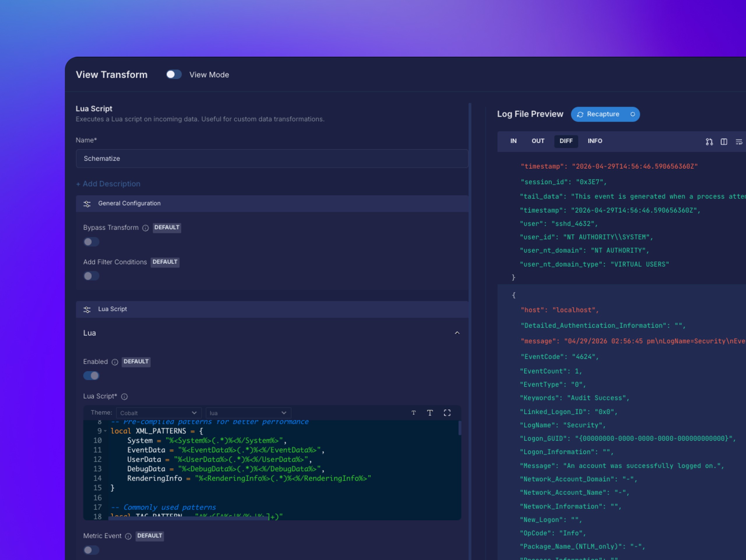Click the "session_id": "0x3E7" line

(x=563, y=182)
